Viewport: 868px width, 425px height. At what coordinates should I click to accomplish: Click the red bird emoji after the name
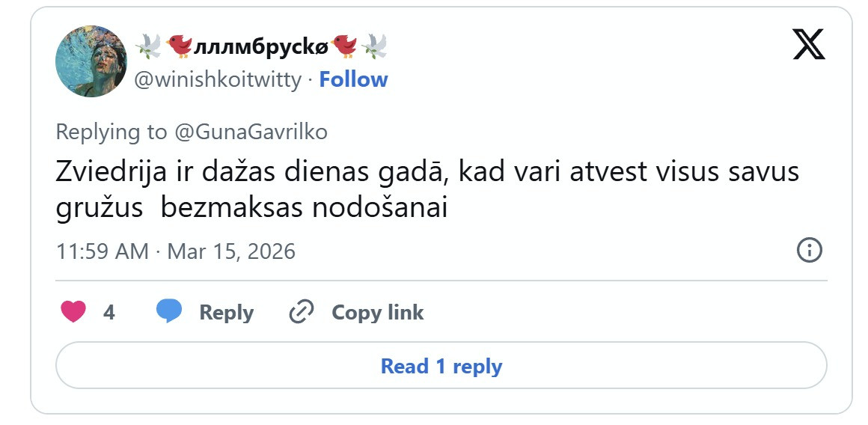click(344, 47)
